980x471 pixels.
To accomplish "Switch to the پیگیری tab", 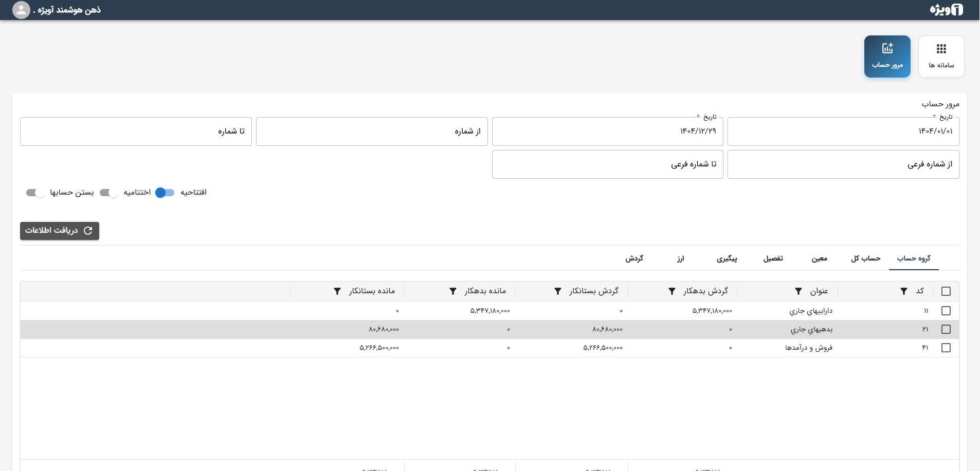I will tap(727, 258).
